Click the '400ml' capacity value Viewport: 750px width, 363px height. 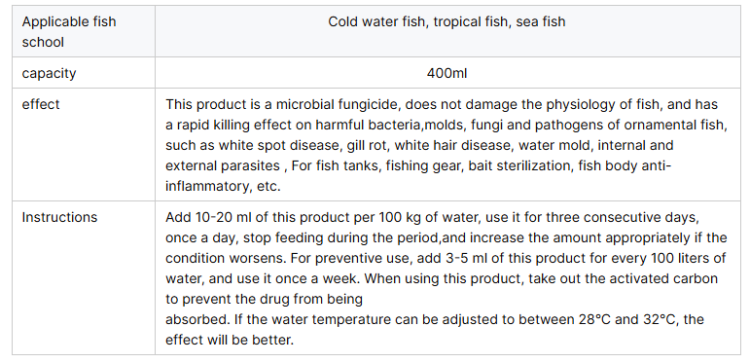[x=447, y=73]
